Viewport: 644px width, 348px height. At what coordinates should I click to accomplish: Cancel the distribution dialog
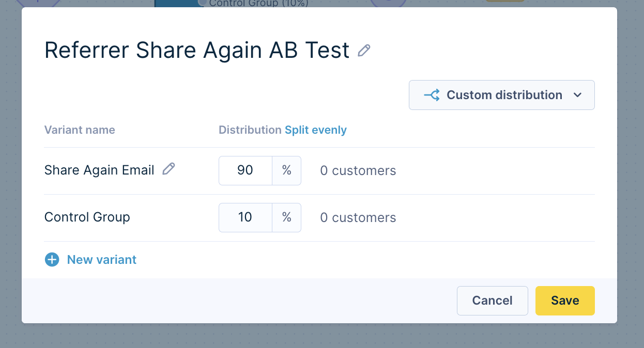(x=492, y=300)
